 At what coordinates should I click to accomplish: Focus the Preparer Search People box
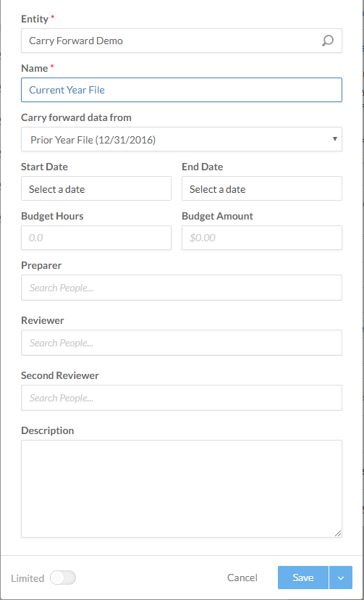tap(182, 288)
